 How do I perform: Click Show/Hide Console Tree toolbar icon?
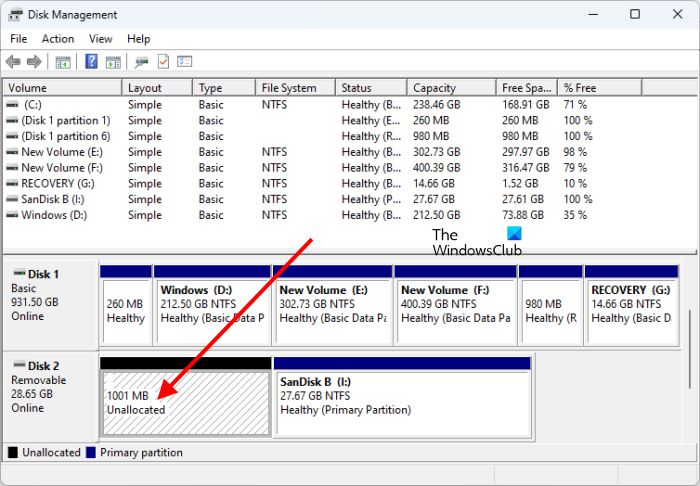tap(63, 62)
